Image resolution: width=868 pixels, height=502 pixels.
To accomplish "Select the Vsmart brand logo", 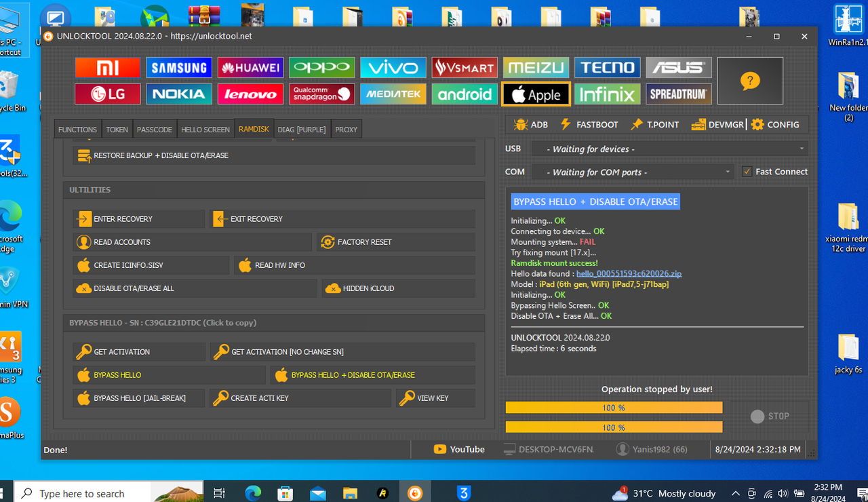I will (465, 67).
